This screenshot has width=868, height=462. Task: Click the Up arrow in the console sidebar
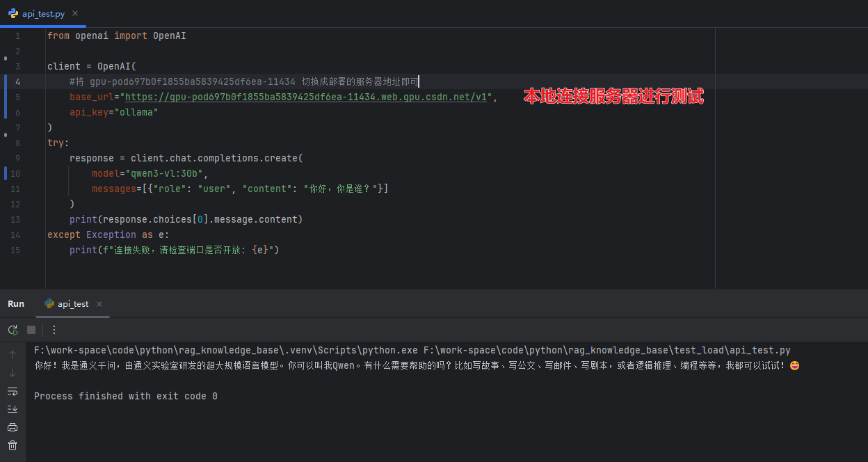pos(13,355)
